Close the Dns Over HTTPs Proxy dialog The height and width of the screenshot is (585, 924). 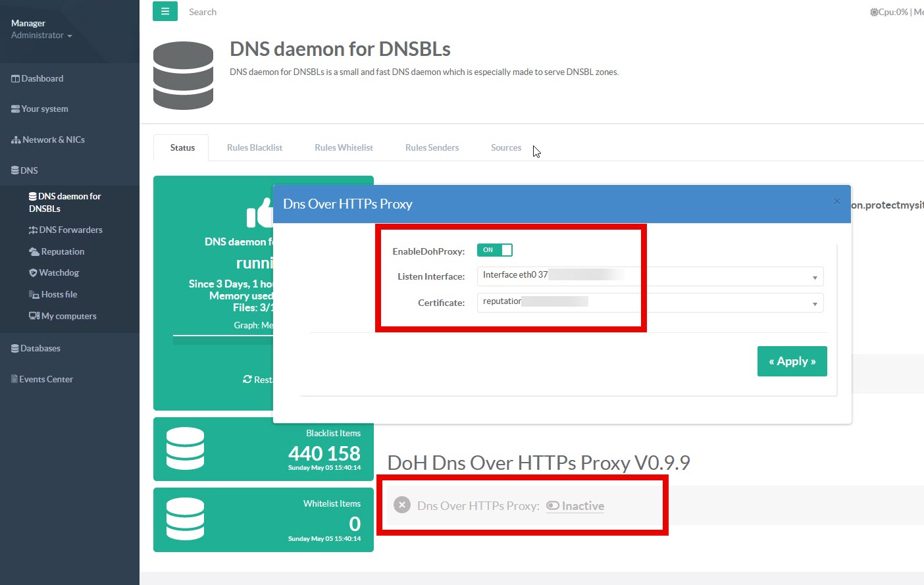click(x=836, y=201)
